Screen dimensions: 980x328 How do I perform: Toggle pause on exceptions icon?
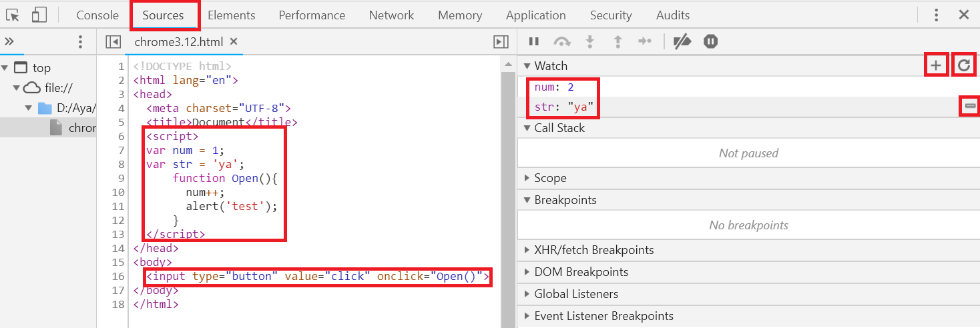710,42
